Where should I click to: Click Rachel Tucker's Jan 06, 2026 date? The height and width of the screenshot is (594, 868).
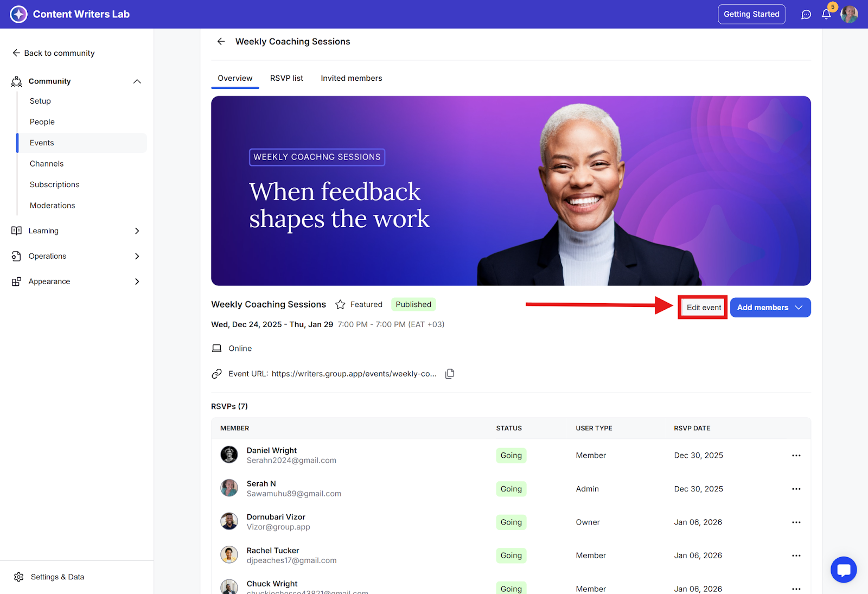point(698,555)
